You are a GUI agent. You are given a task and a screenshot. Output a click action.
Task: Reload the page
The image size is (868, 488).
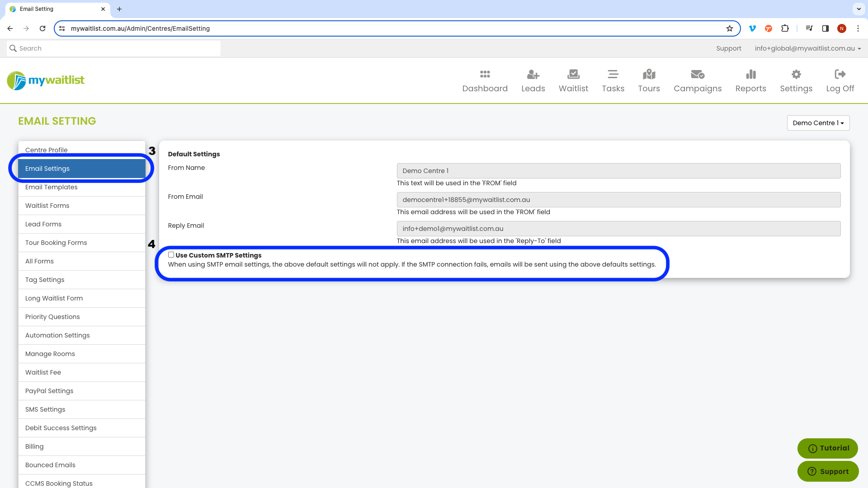pyautogui.click(x=42, y=28)
